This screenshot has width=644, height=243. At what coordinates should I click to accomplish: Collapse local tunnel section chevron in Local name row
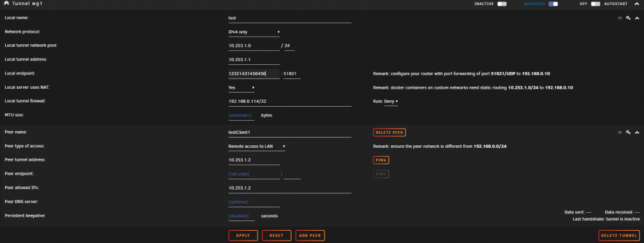click(x=637, y=18)
